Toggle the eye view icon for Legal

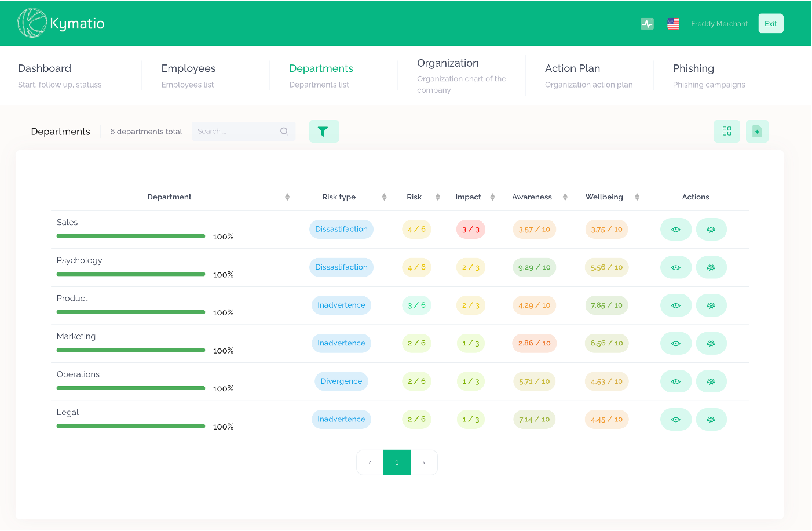click(x=676, y=419)
